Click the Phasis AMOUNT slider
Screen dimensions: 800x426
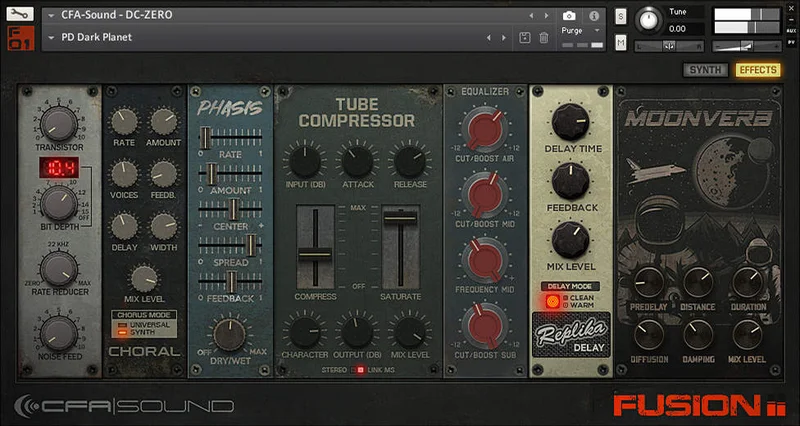click(231, 174)
